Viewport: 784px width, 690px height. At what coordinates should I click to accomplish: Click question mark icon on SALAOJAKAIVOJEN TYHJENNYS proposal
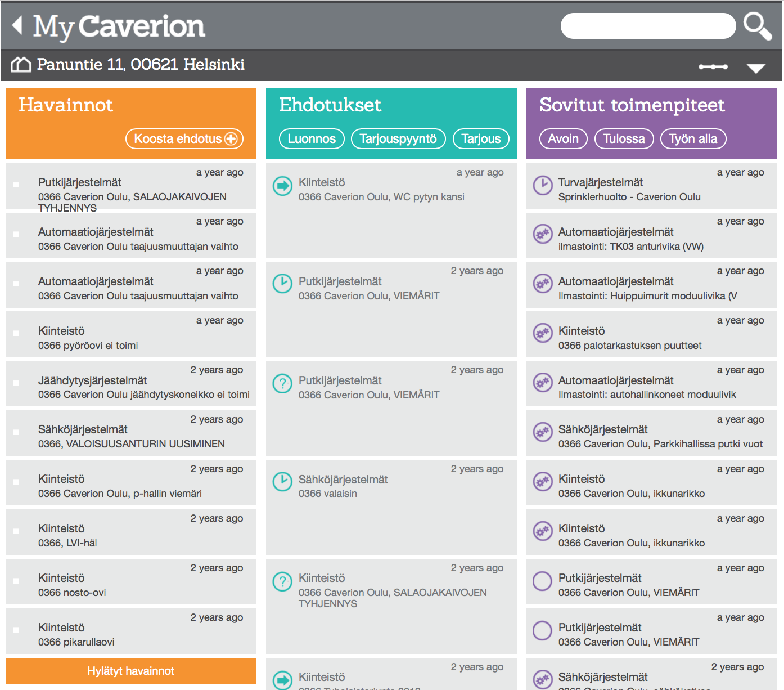click(282, 581)
